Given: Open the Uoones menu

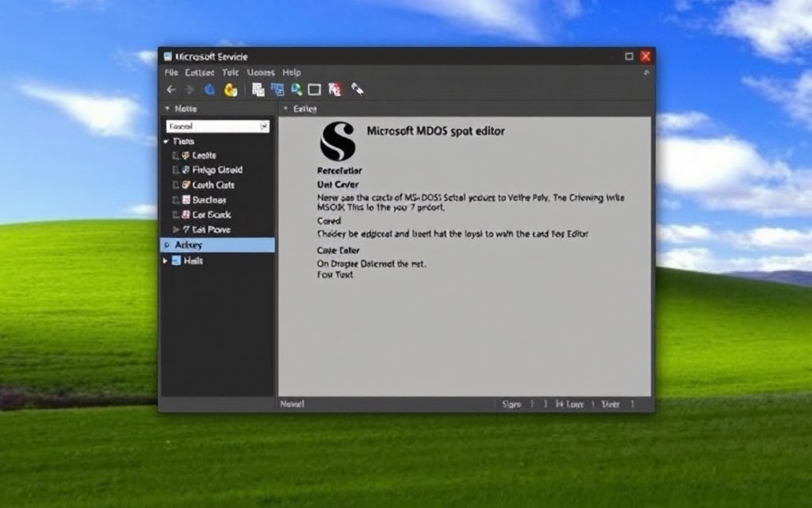Looking at the screenshot, I should point(260,72).
